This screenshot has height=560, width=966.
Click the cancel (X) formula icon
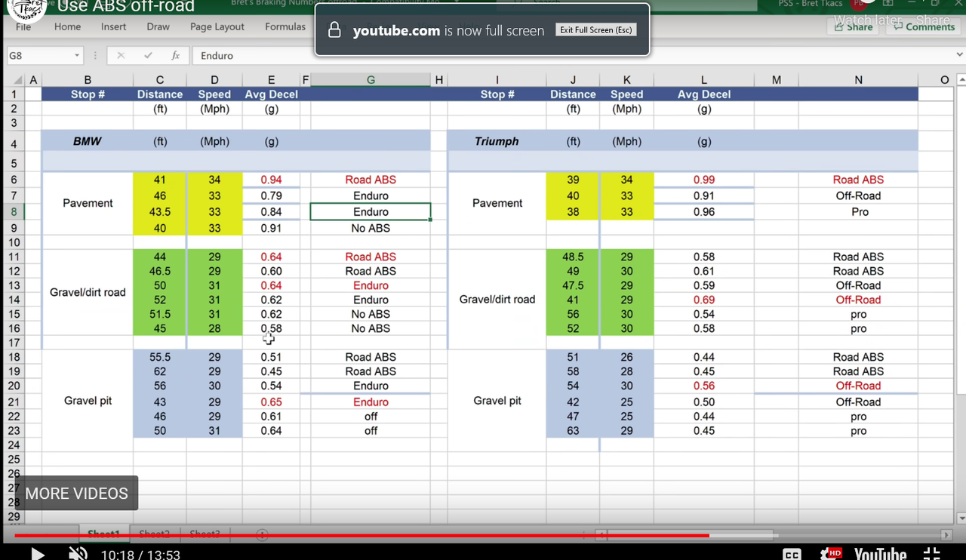(x=121, y=56)
